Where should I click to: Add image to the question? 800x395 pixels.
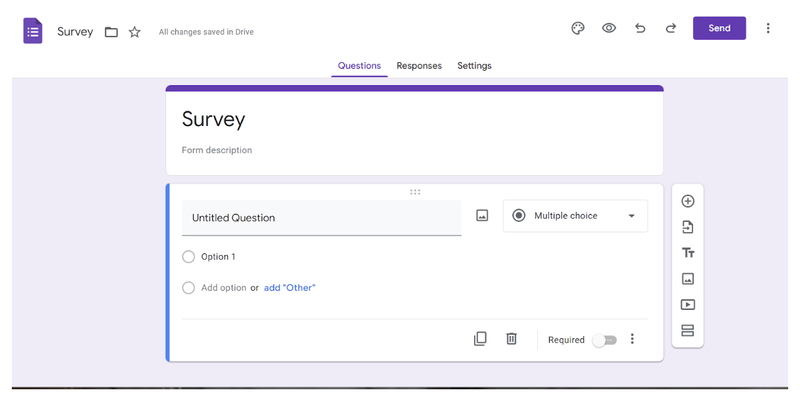click(x=482, y=215)
